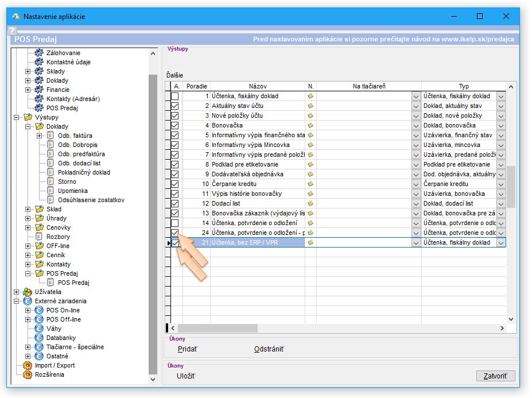Disable Informatívny výpis Mincovka checkbox
Viewport: 532px width, 398px height.
[174, 145]
